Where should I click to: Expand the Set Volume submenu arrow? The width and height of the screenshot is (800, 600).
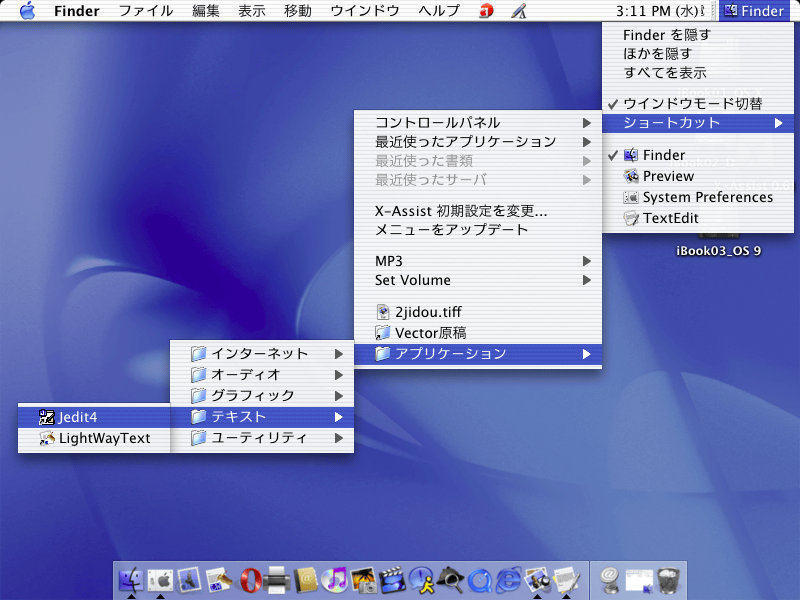tap(587, 280)
